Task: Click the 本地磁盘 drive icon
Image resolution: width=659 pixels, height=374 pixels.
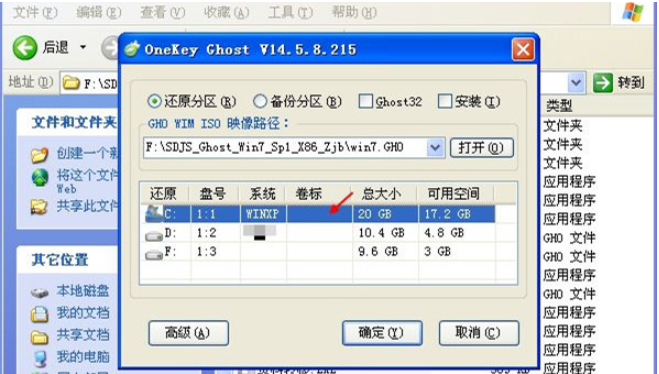Action: point(40,292)
